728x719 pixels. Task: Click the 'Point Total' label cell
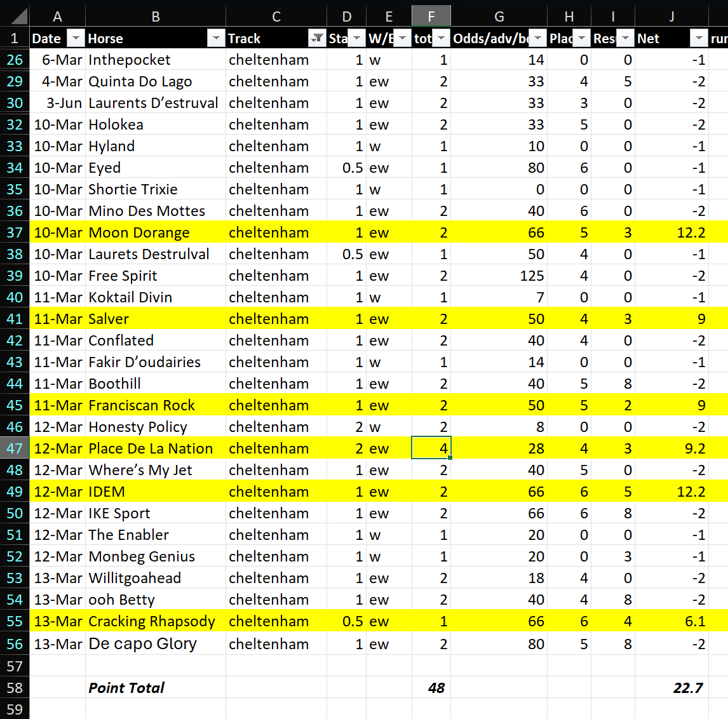pyautogui.click(x=156, y=687)
